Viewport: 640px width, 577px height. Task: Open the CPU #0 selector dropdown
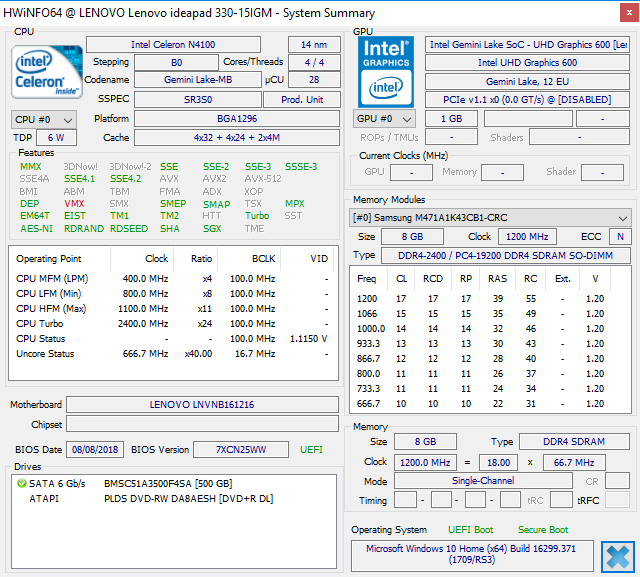(44, 120)
